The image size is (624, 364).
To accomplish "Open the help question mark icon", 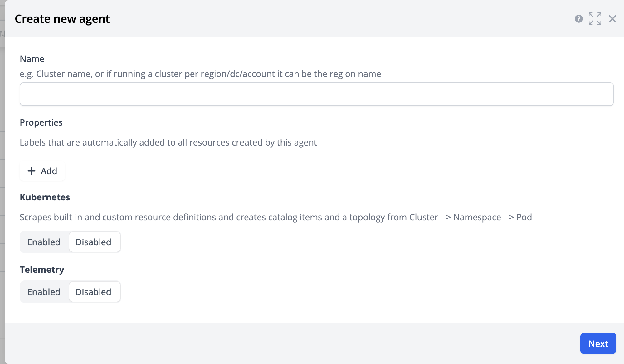I will (x=578, y=19).
